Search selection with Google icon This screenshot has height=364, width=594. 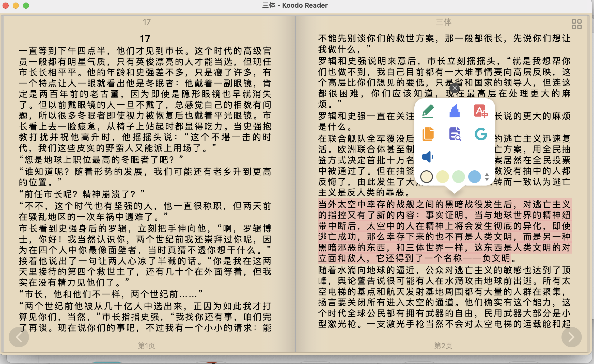(481, 134)
